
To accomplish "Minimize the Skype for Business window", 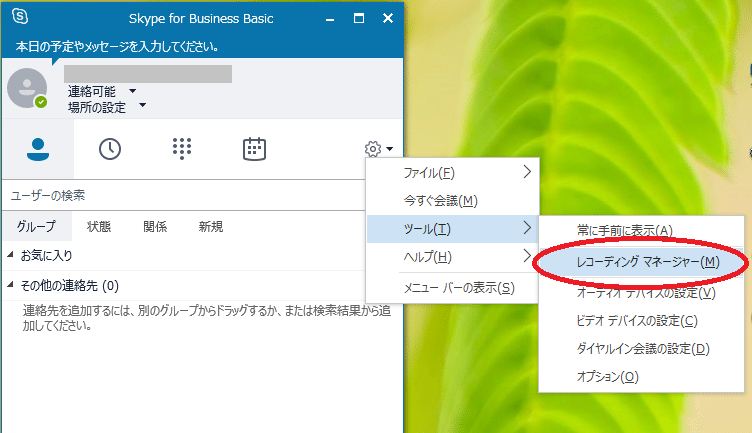I will click(330, 19).
